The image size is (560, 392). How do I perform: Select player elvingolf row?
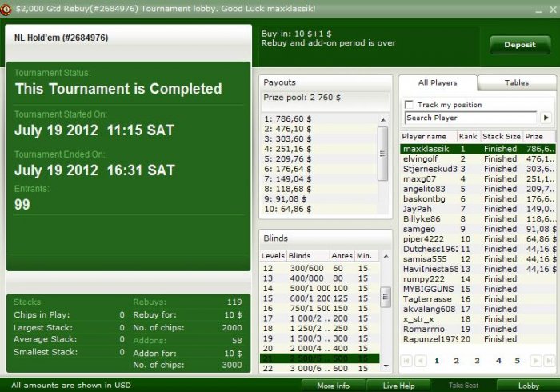[478, 159]
